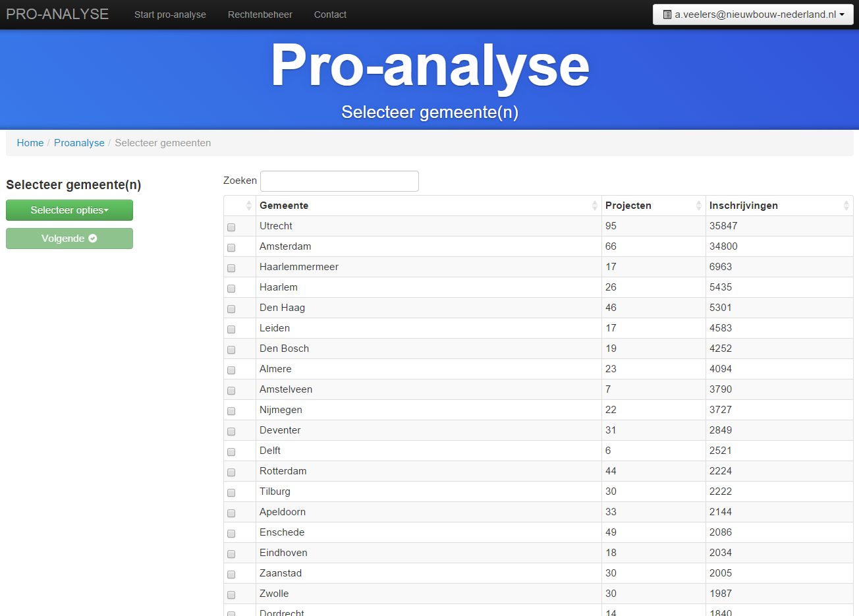Click the Selecteer gemeenten breadcrumb text
This screenshot has width=859, height=616.
(163, 143)
